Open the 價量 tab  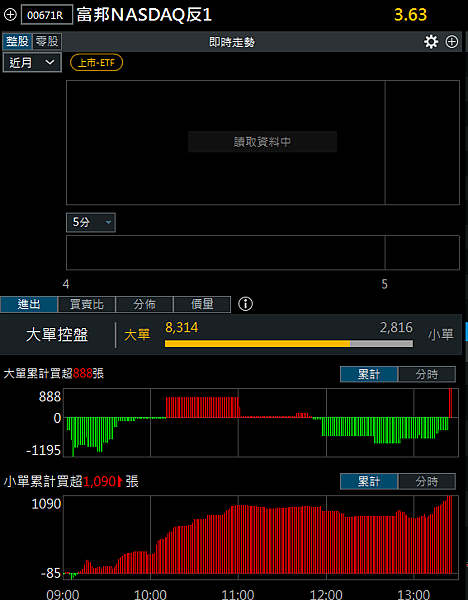tap(202, 305)
